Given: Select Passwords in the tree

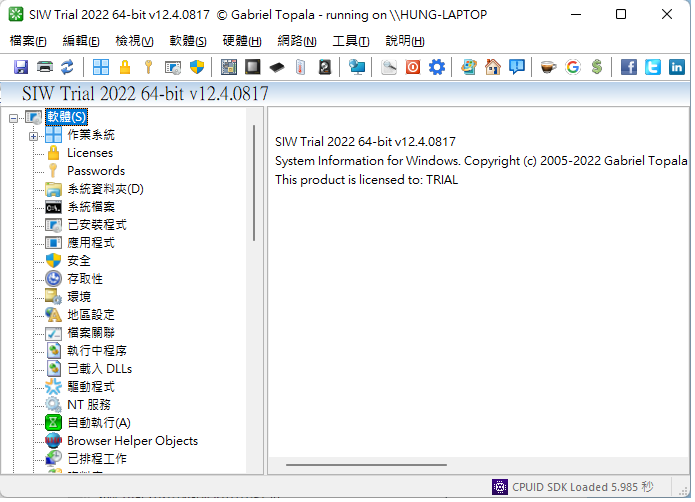Looking at the screenshot, I should [x=96, y=171].
